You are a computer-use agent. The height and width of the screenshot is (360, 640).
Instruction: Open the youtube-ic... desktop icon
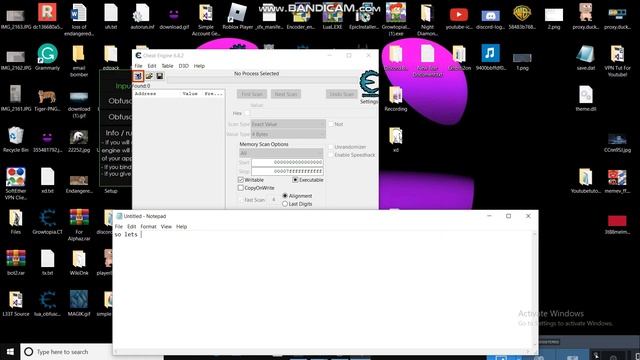point(458,17)
